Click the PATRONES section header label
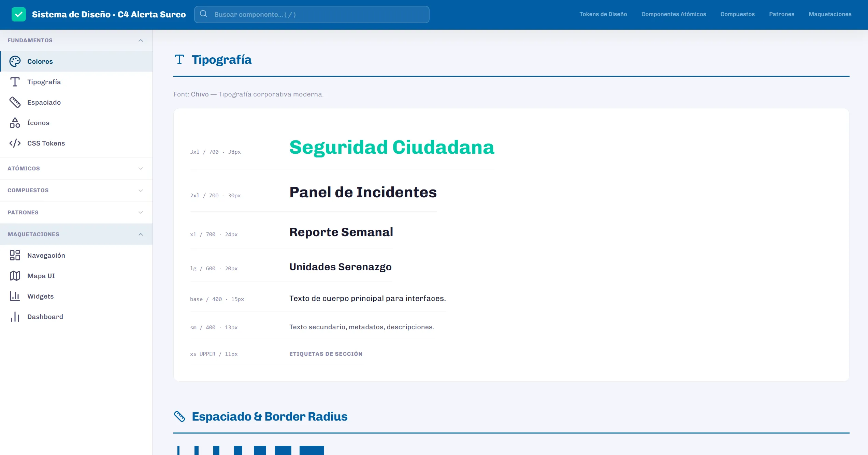The height and width of the screenshot is (455, 868). click(x=23, y=213)
